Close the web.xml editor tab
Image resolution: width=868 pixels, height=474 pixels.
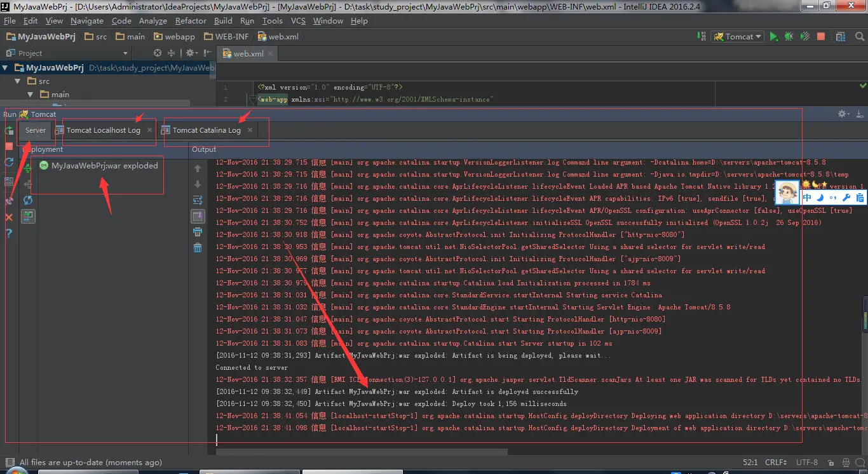pos(271,54)
